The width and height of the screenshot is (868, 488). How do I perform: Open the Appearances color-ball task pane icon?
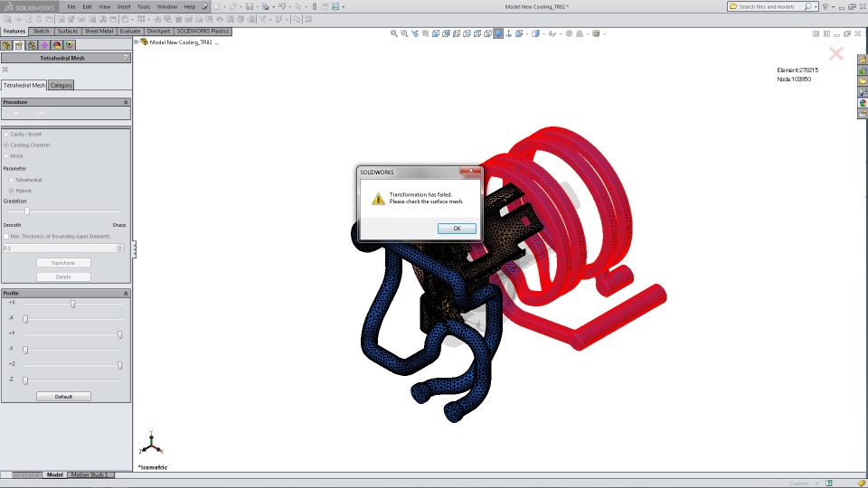click(863, 103)
